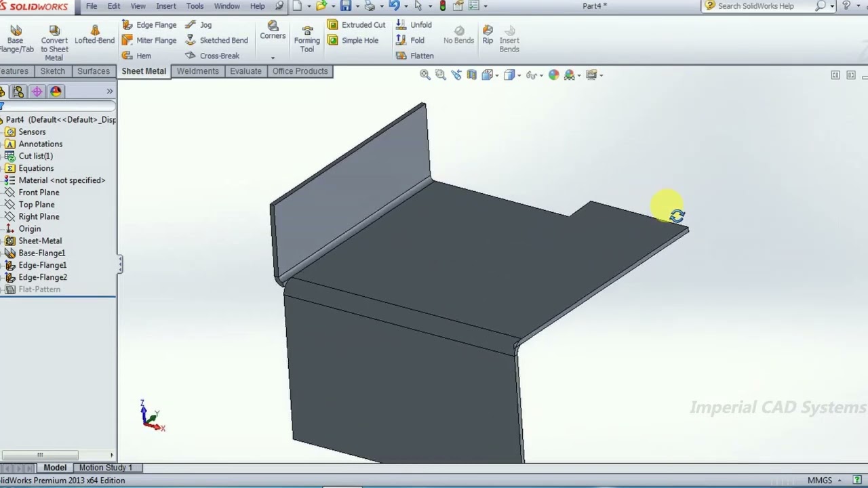Image resolution: width=868 pixels, height=488 pixels.
Task: Click the Zoom to Area icon
Action: (x=441, y=75)
